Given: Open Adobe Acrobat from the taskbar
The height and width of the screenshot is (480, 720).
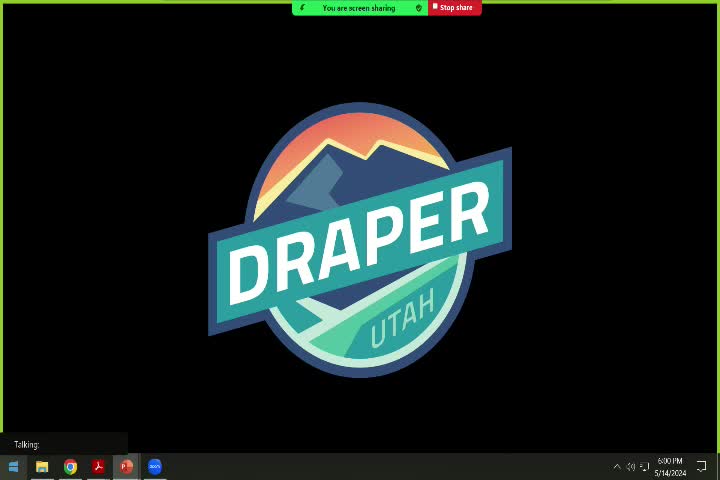Looking at the screenshot, I should pos(98,467).
